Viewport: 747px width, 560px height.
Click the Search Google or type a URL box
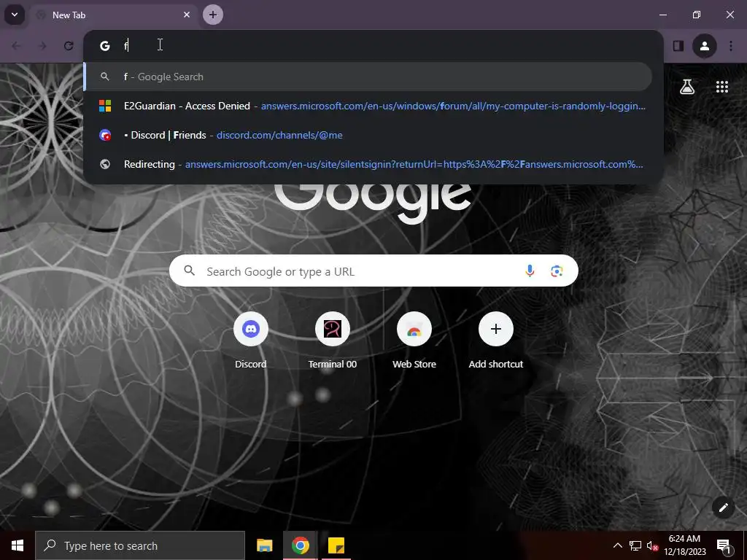click(x=373, y=271)
